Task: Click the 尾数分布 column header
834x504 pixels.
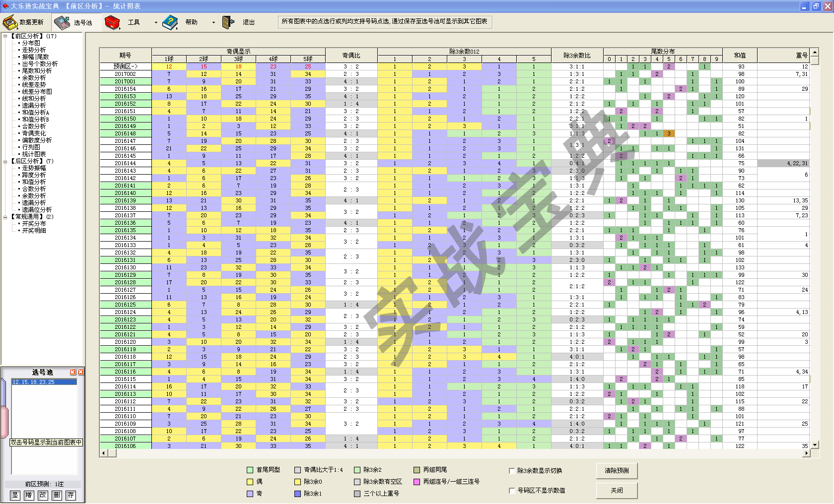Action: coord(663,51)
